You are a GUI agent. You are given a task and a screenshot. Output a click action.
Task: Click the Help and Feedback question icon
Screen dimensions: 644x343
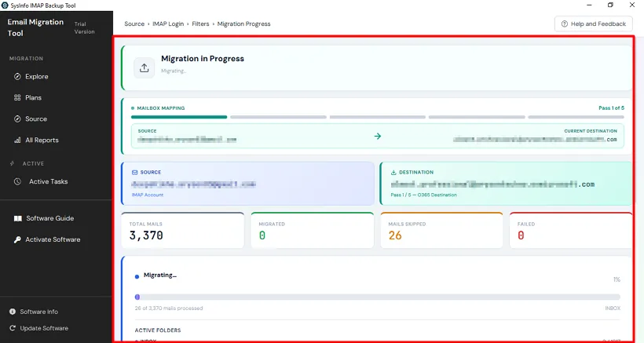point(565,24)
